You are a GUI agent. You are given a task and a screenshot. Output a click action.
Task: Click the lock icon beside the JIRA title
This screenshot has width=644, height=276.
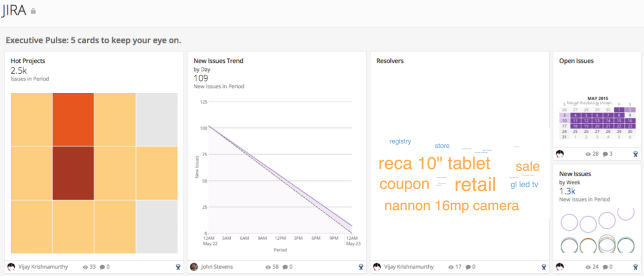(x=34, y=11)
